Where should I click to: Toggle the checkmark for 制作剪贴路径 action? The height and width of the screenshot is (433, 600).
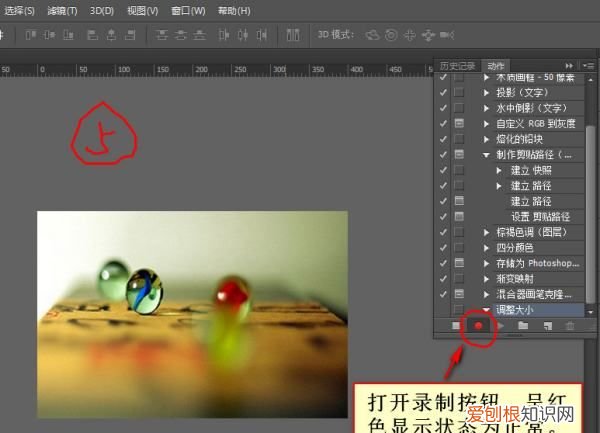[x=443, y=155]
